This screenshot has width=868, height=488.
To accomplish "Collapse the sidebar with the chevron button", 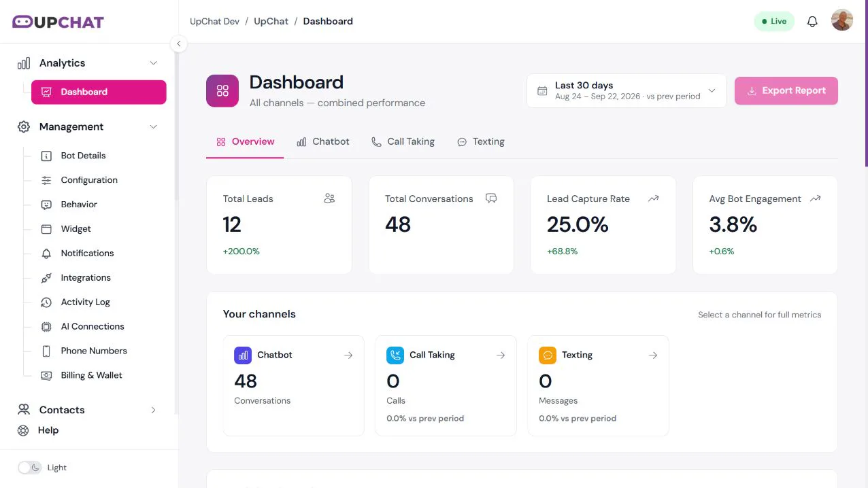I will pyautogui.click(x=178, y=43).
